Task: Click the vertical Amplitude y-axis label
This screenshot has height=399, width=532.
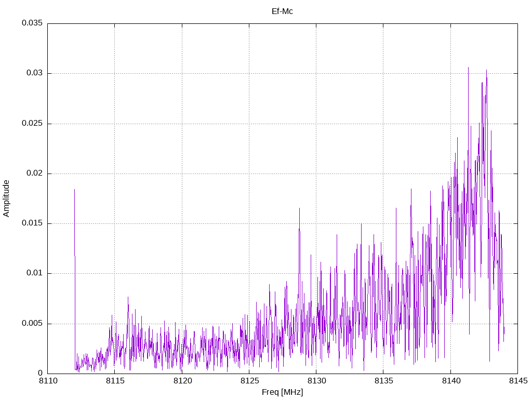Action: point(6,198)
